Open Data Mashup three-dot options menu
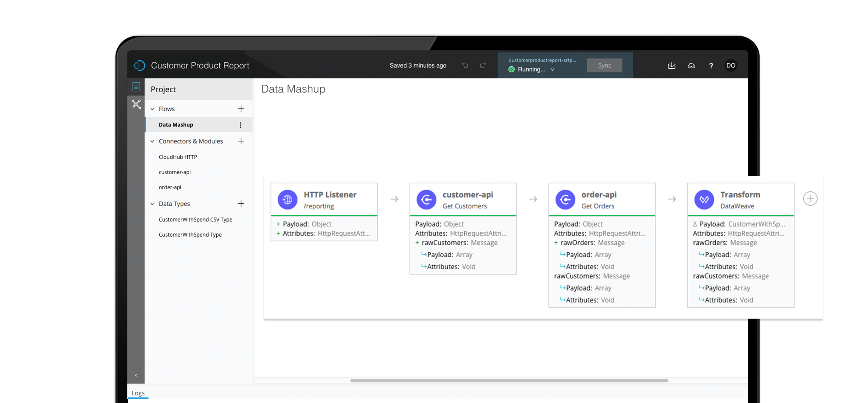Screen dimensions: 868x403 pos(241,125)
